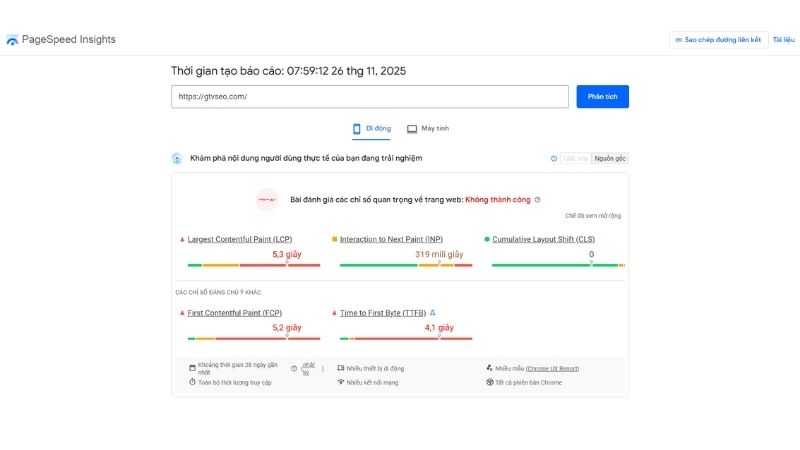Open First Contentful Paint (FCP) link

(x=235, y=313)
